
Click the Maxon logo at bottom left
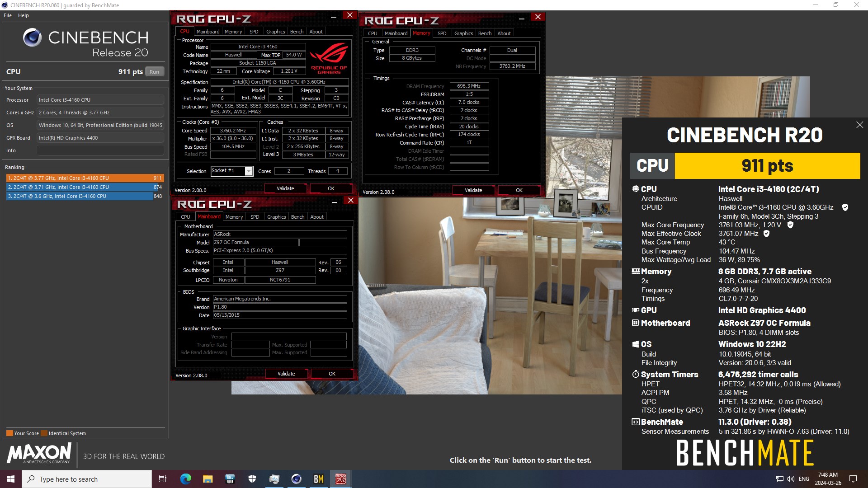coord(39,453)
